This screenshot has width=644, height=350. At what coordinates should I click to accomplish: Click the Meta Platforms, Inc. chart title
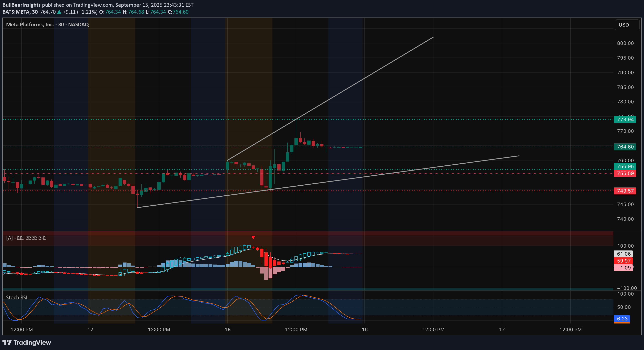(48, 24)
